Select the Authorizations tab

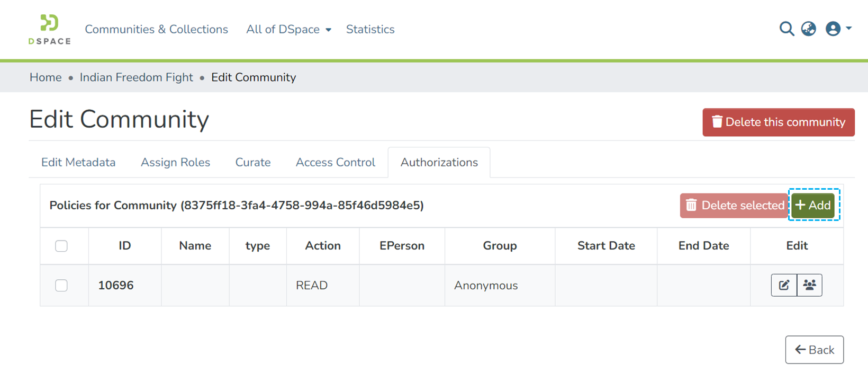point(439,163)
